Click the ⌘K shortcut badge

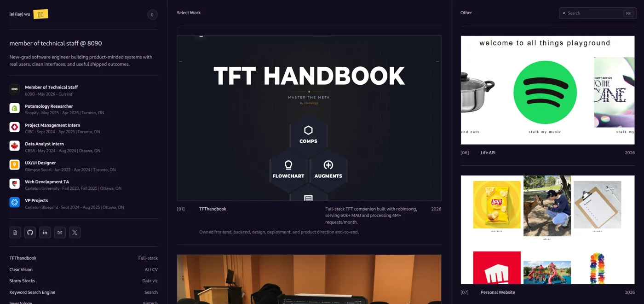(628, 13)
